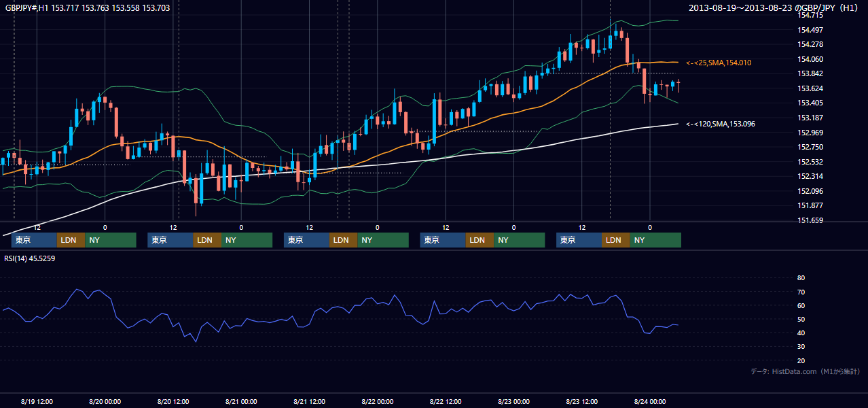
Task: Select the 8/21 12:00 time marker
Action: 310,401
